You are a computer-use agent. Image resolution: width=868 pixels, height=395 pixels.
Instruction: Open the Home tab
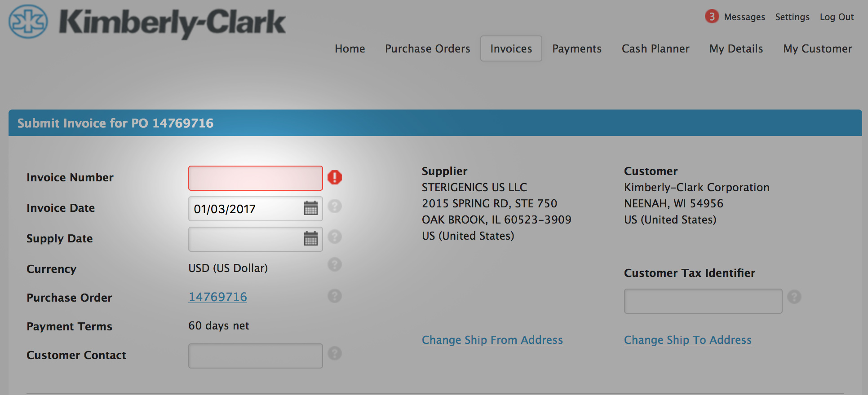(350, 48)
